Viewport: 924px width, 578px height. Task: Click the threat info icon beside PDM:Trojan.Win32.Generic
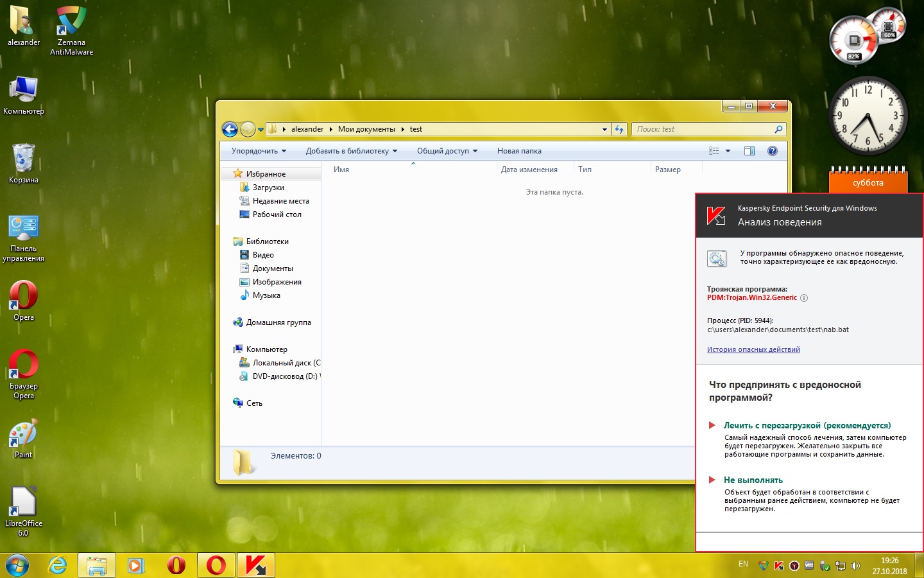tap(804, 298)
